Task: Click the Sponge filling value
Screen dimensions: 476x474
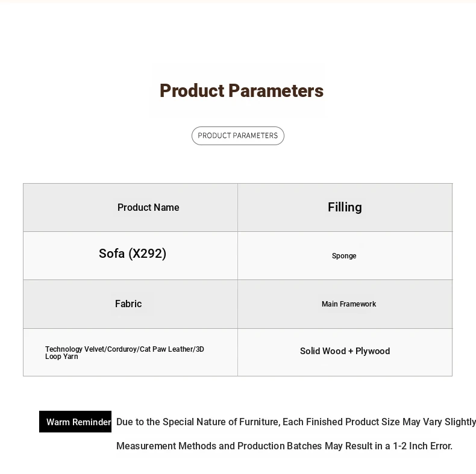Action: click(344, 256)
